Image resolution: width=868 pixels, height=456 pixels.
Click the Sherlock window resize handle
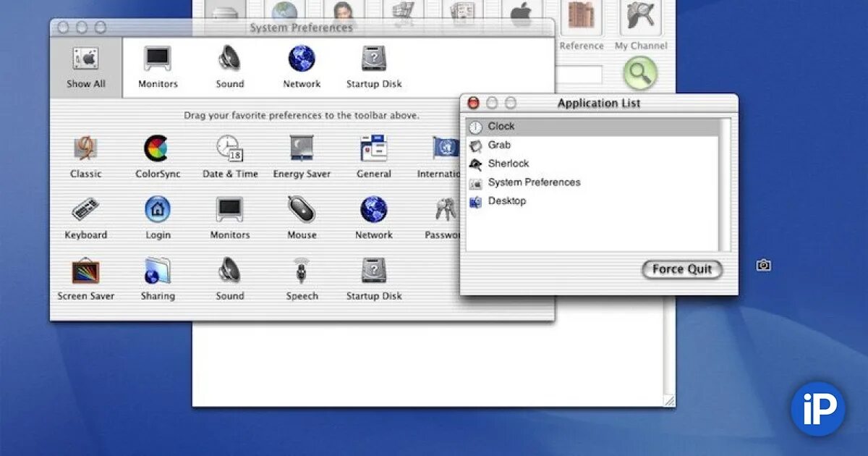click(669, 400)
